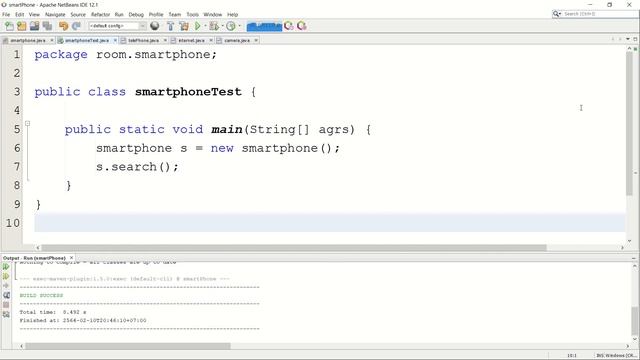
Task: Close the smartphoneTest.java tab
Action: [115, 40]
